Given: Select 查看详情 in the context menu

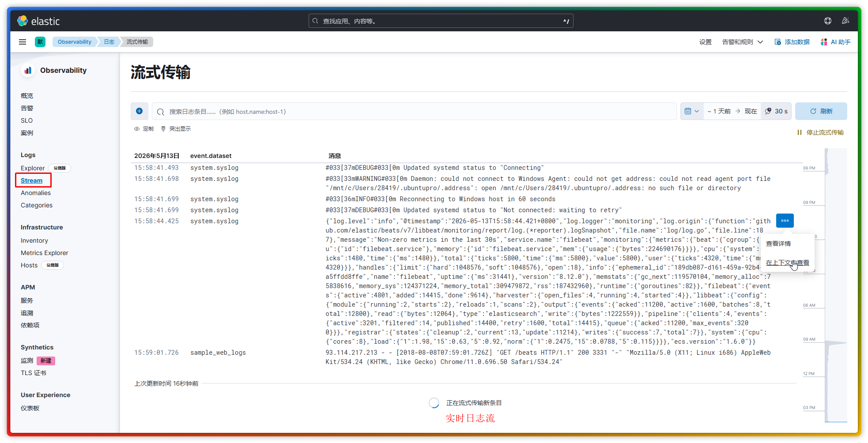Looking at the screenshot, I should click(778, 244).
